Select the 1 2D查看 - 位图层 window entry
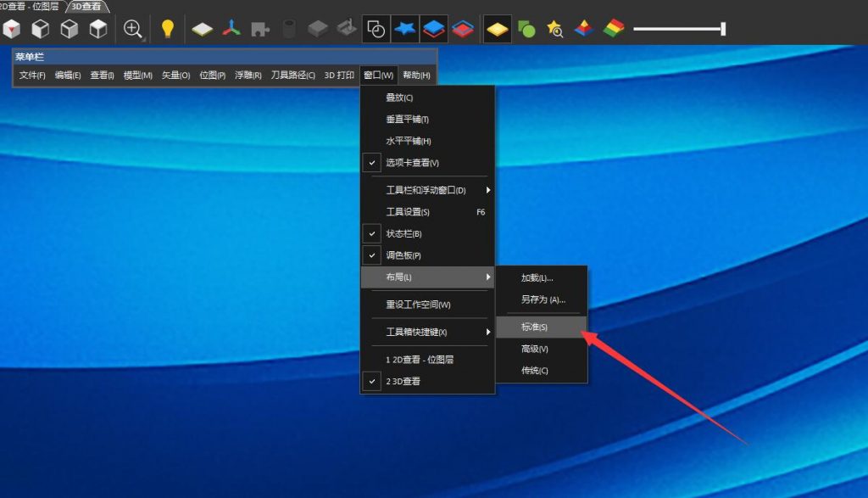This screenshot has height=498, width=868. [427, 360]
